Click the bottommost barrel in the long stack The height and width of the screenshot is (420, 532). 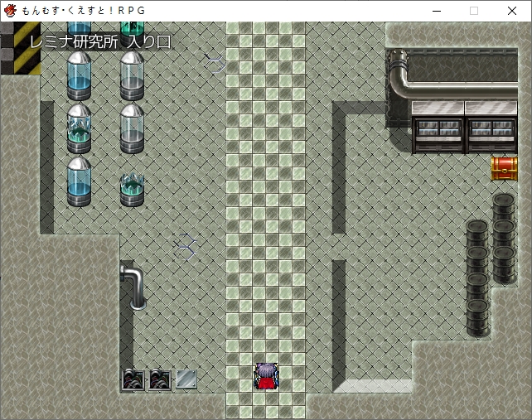click(x=478, y=318)
